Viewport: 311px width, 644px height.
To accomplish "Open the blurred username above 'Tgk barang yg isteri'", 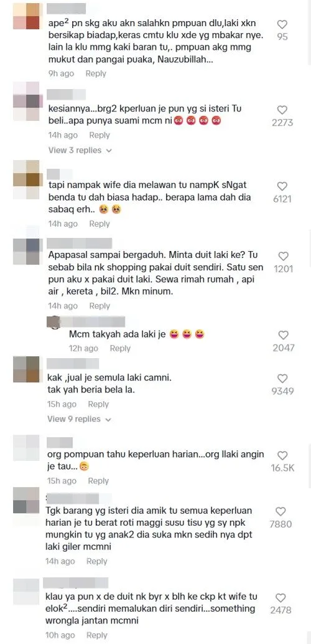I will 72,499.
